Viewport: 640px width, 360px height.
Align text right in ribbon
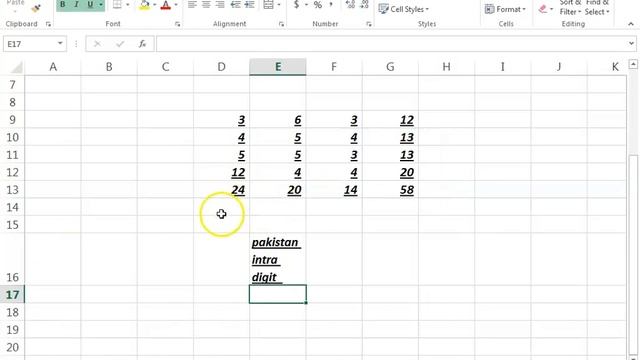[220, 5]
